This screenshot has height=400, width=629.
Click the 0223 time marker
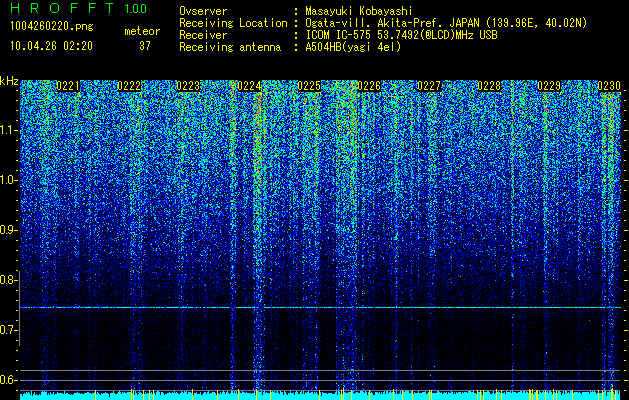(188, 86)
